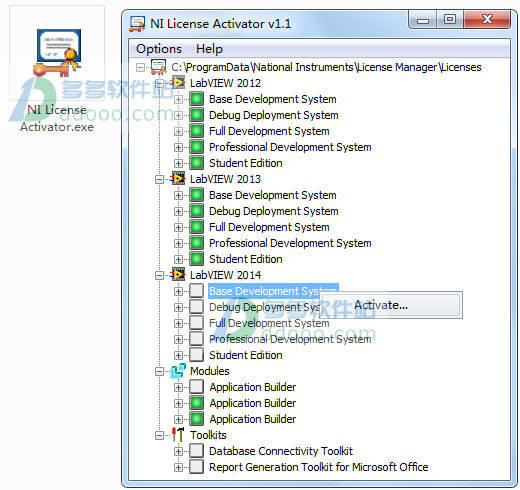This screenshot has height=490, width=520.
Task: Click the LabVIEW 2013 node icon
Action: 178,179
